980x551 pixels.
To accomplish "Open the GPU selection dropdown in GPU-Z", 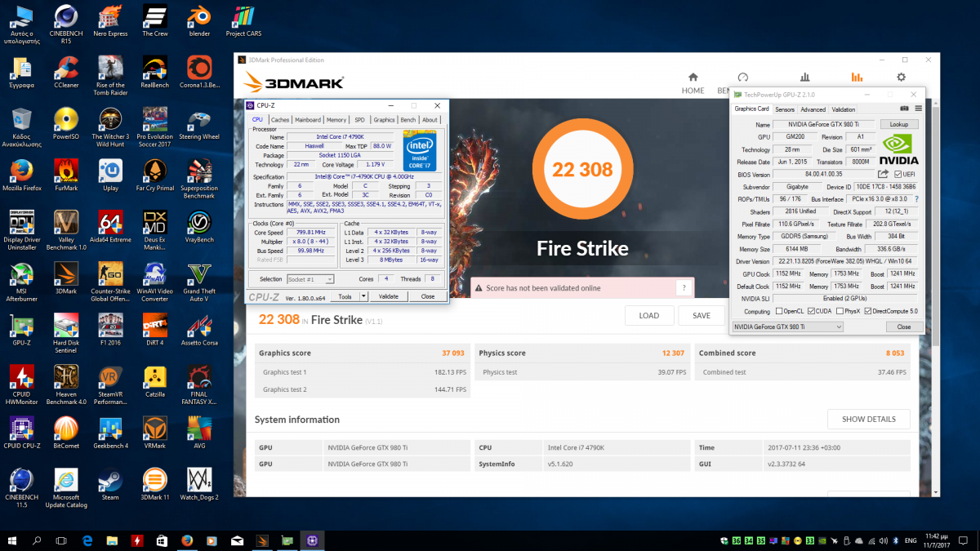I will [787, 327].
